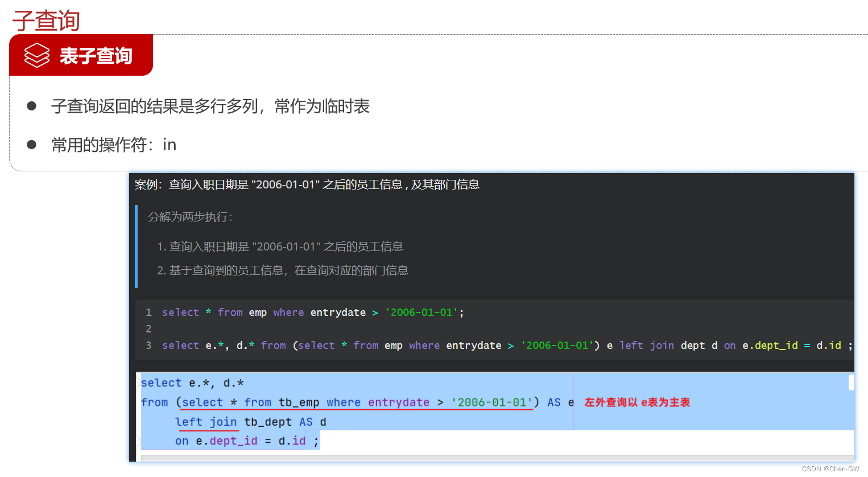Click the editor line on e.dept_id = d.id
This screenshot has height=477, width=868.
247,441
